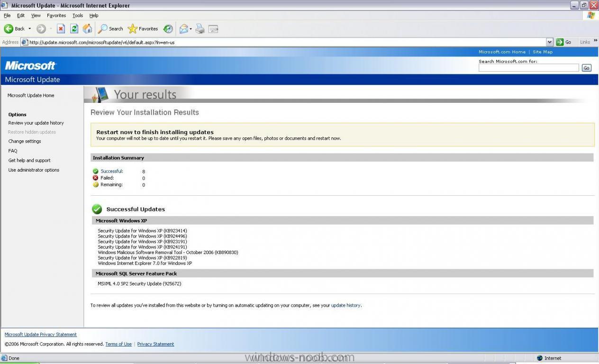This screenshot has width=599, height=364.
Task: Open the Site Map link
Action: pos(543,52)
